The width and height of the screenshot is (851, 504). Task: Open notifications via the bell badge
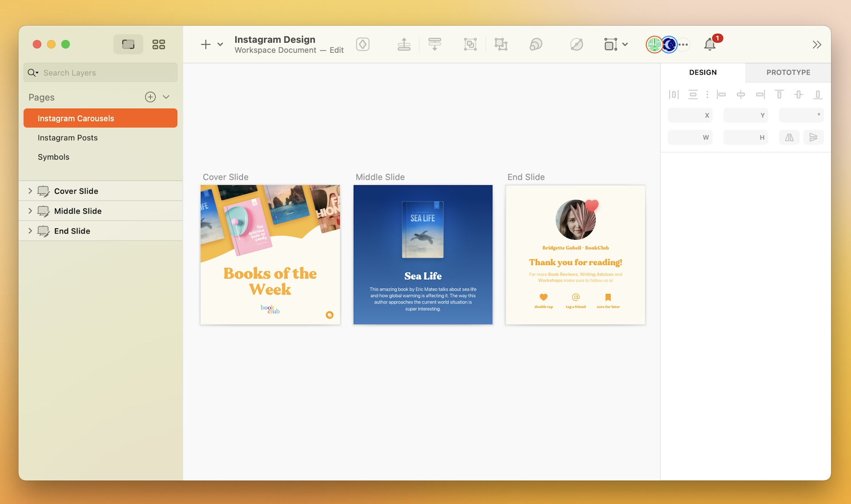(710, 44)
